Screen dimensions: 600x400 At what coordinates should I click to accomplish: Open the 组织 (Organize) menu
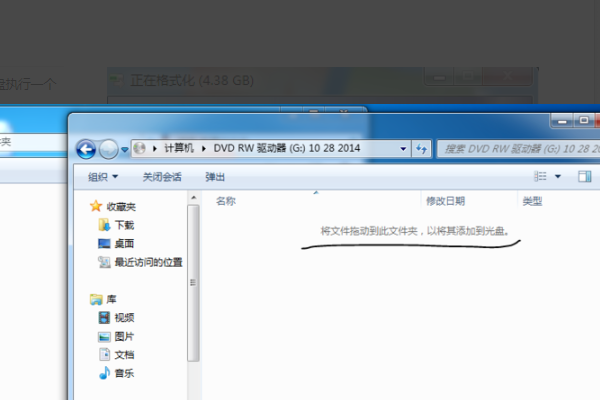coord(101,177)
